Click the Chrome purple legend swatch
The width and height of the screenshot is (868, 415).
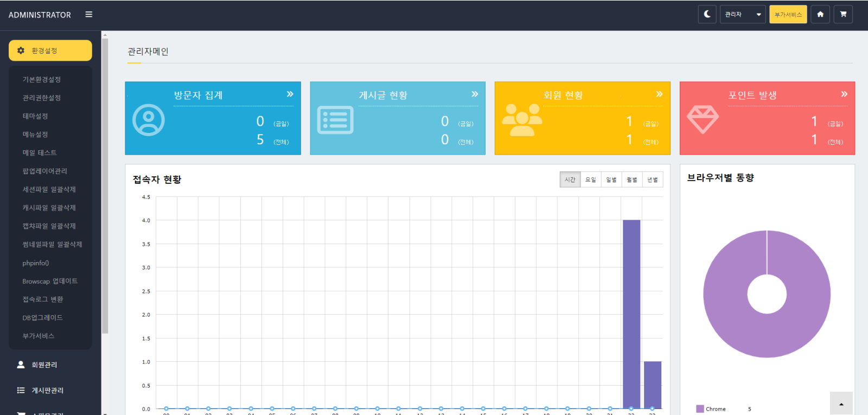700,409
